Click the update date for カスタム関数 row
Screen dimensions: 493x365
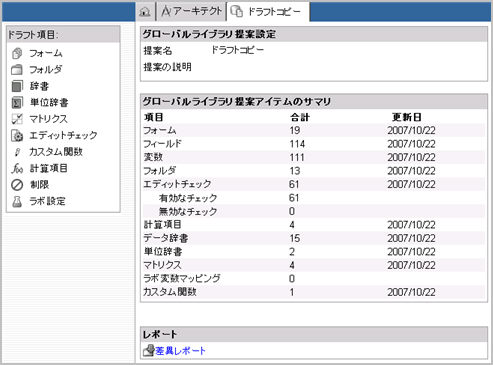(411, 292)
